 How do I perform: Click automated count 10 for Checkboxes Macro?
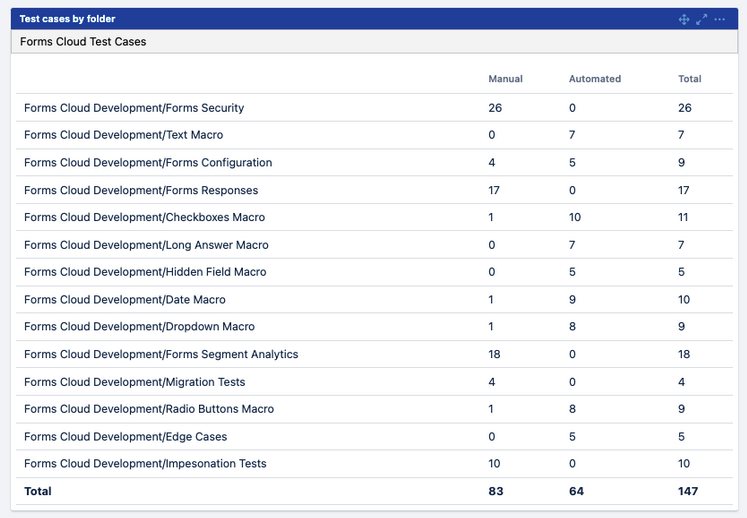click(x=576, y=217)
